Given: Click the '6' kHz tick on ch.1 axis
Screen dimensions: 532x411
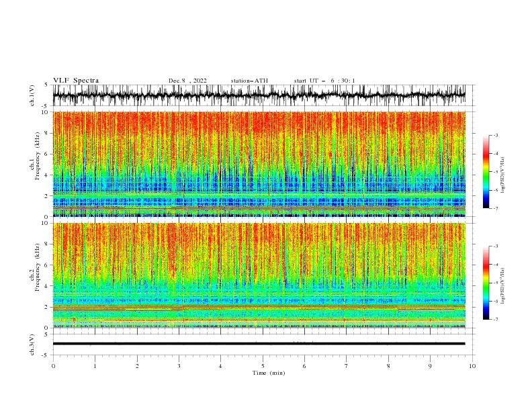Looking at the screenshot, I should [46, 154].
